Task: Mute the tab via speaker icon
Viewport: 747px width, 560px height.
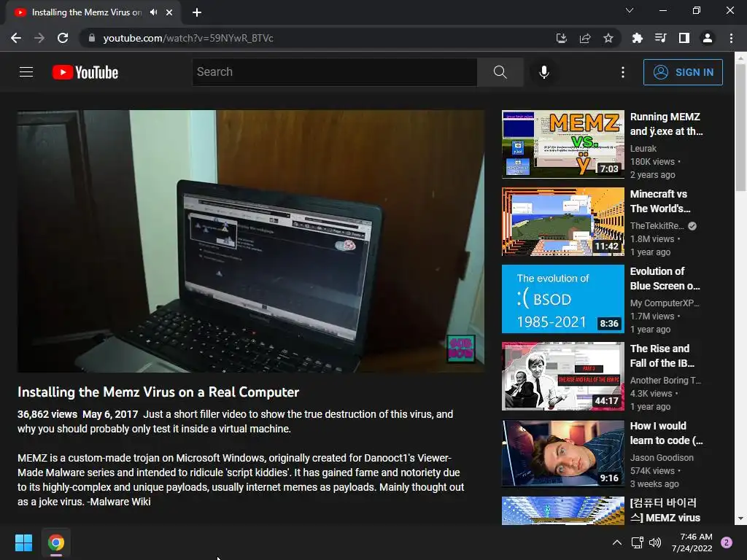Action: pos(153,12)
